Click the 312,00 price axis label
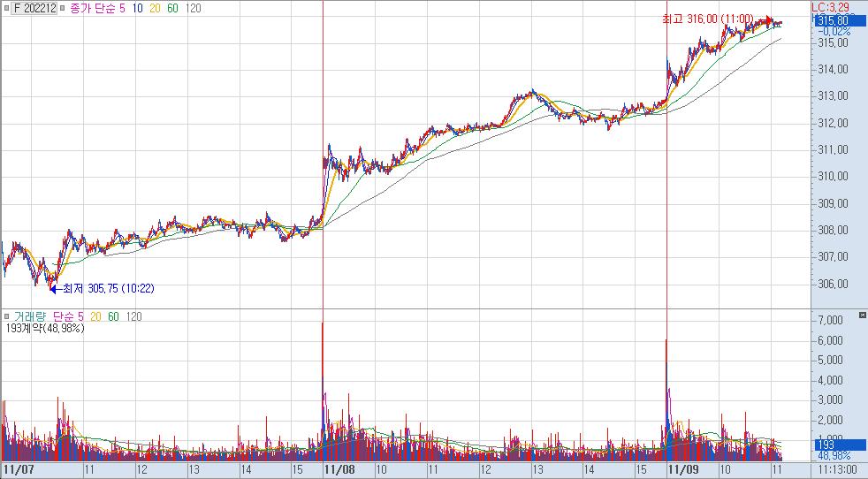This screenshot has height=479, width=868. (x=833, y=123)
